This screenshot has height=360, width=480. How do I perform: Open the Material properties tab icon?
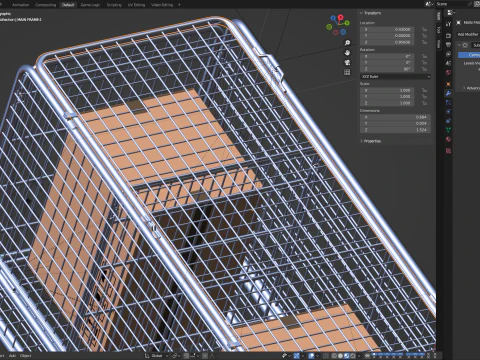448,139
